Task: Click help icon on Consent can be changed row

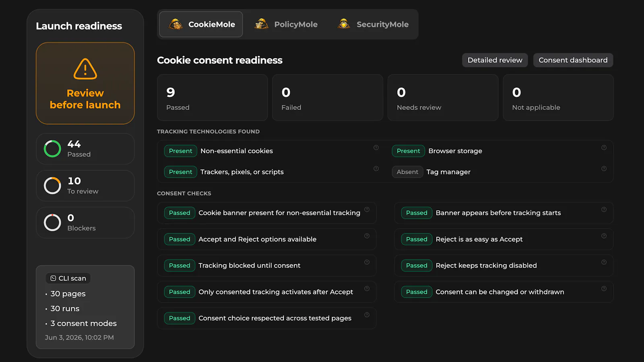Action: 604,289
